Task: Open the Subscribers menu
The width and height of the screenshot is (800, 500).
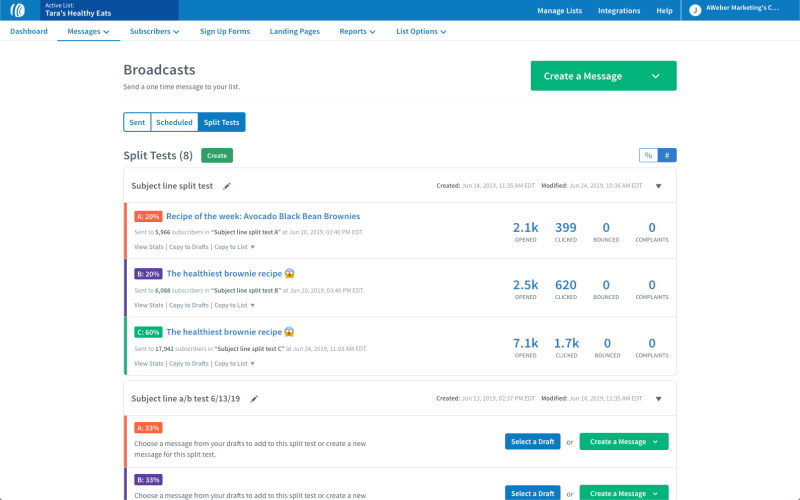Action: 155,31
